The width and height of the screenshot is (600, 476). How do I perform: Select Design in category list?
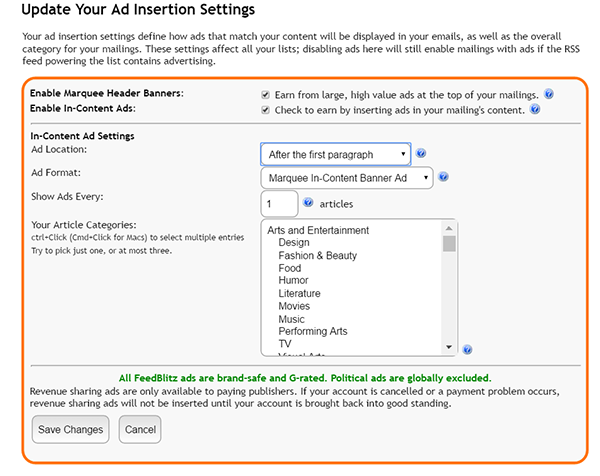tap(294, 243)
